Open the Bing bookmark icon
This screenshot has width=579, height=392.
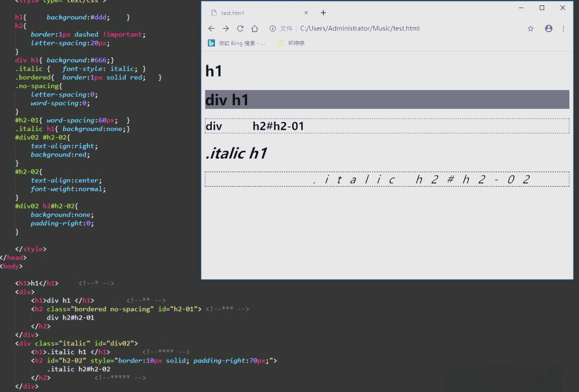click(211, 43)
